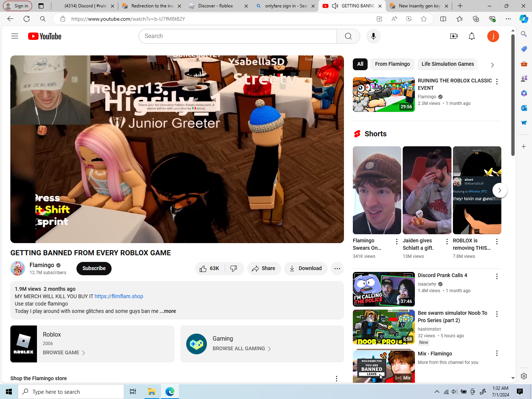Select Life Simulation Games filter chip

[x=448, y=64]
